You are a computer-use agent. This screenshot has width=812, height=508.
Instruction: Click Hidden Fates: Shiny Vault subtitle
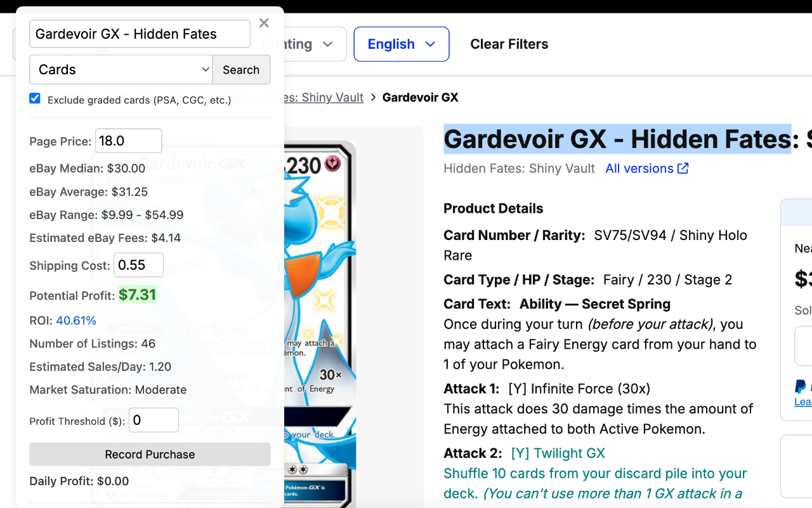click(519, 168)
